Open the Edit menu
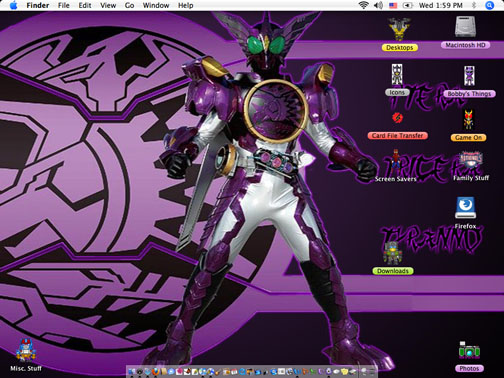The height and width of the screenshot is (378, 504). point(85,5)
